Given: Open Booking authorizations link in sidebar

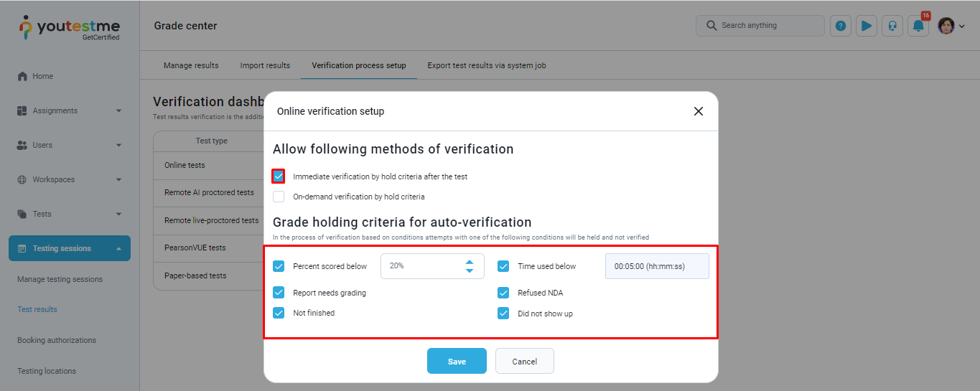Looking at the screenshot, I should click(57, 340).
